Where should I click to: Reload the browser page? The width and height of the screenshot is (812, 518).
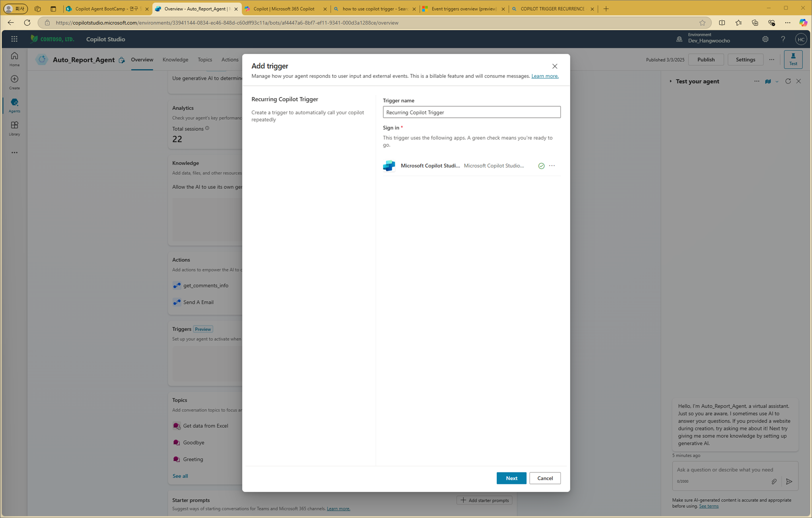(27, 23)
